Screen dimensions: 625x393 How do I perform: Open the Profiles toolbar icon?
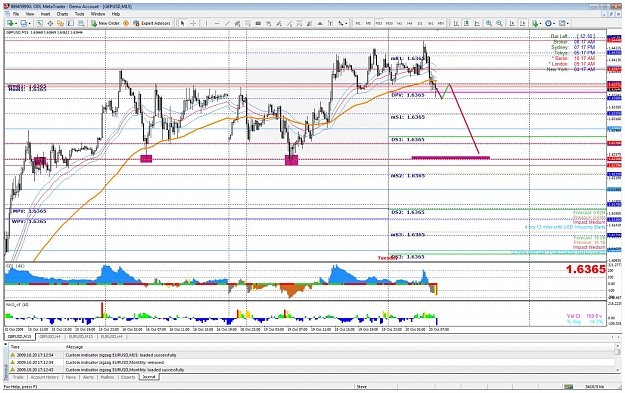24,23
